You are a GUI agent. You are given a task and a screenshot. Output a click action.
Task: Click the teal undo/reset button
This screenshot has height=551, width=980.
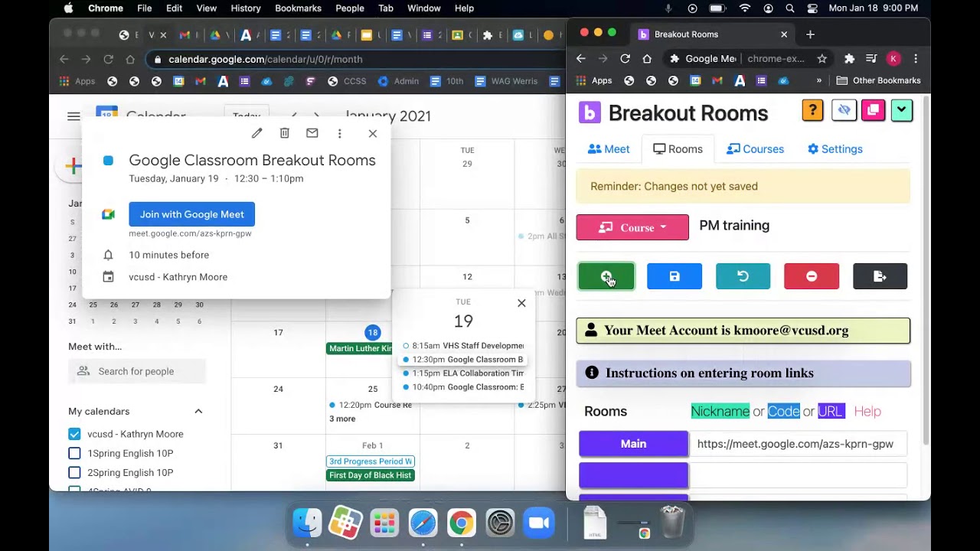pos(743,276)
